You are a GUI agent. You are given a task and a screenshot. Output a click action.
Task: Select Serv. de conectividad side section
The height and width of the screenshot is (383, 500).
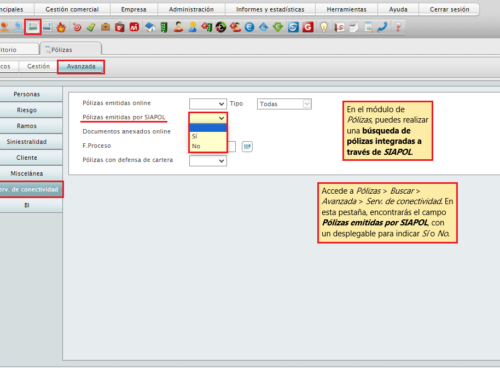pos(31,189)
